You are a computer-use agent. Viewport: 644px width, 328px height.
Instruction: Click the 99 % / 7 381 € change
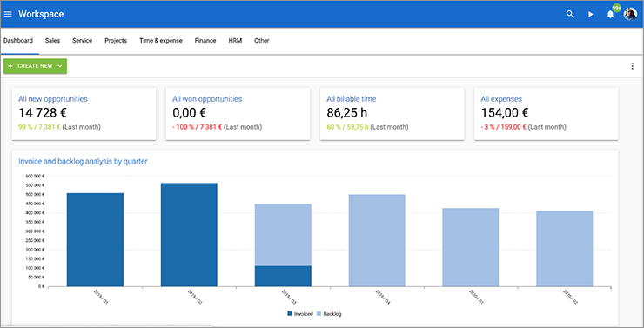click(39, 127)
